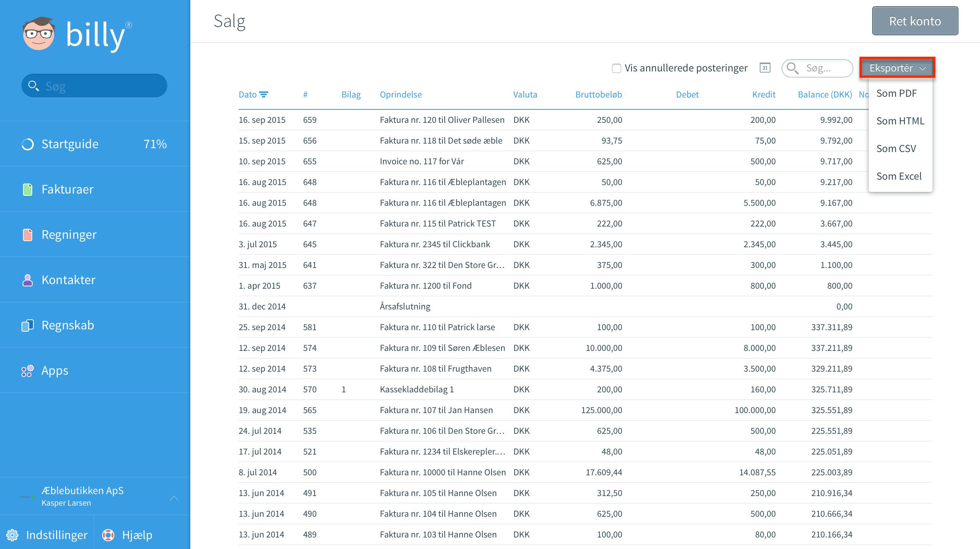Viewport: 980px width, 549px height.
Task: Click the green Fakturaer document icon
Action: 28,190
